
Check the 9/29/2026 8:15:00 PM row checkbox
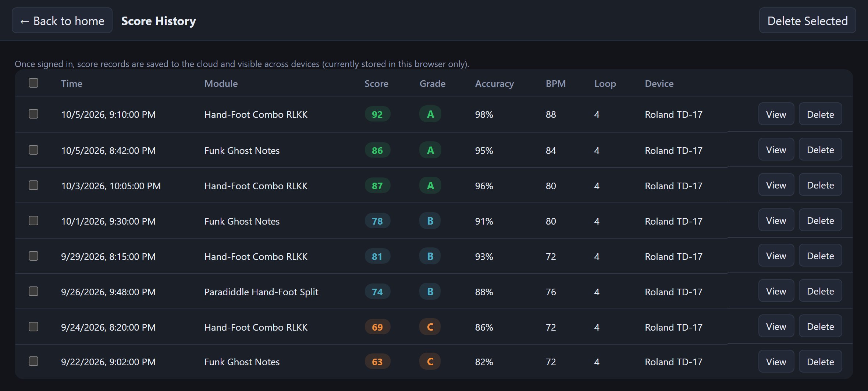[33, 256]
